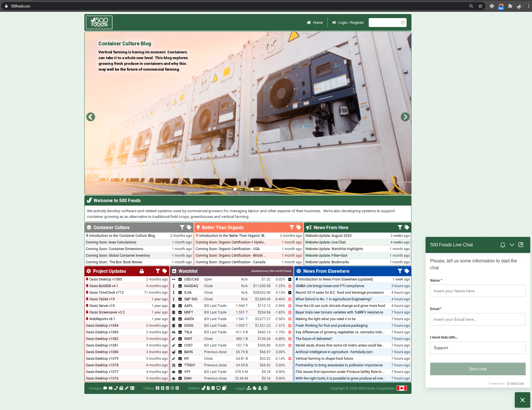Open Login / Register in top navigation

(x=348, y=23)
